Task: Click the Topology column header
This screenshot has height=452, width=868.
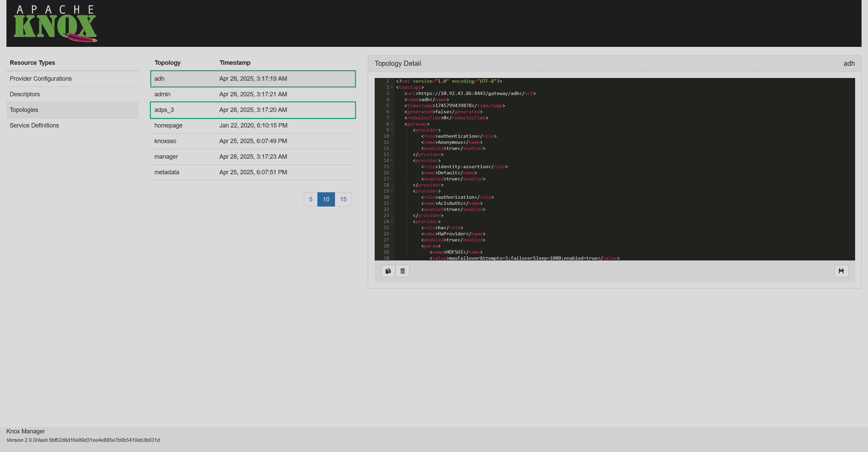Action: tap(167, 63)
